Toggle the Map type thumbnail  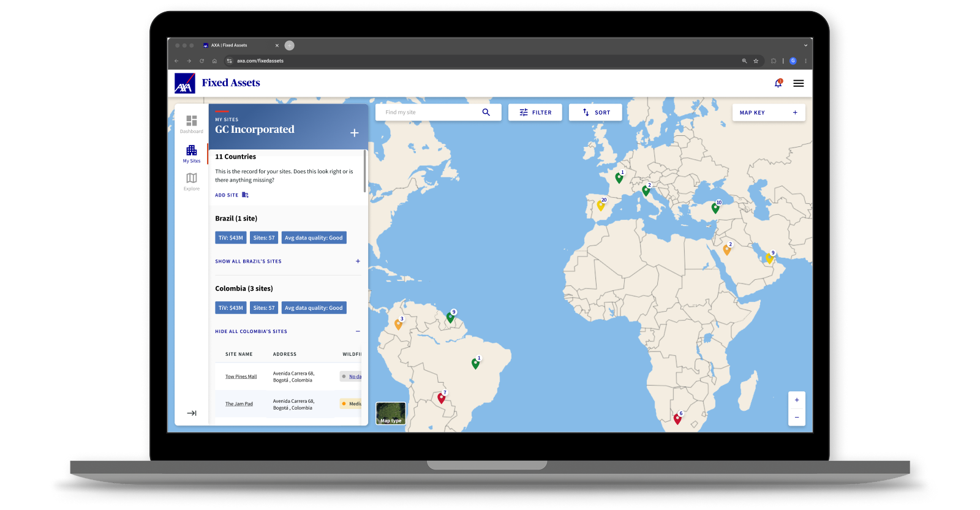[391, 413]
